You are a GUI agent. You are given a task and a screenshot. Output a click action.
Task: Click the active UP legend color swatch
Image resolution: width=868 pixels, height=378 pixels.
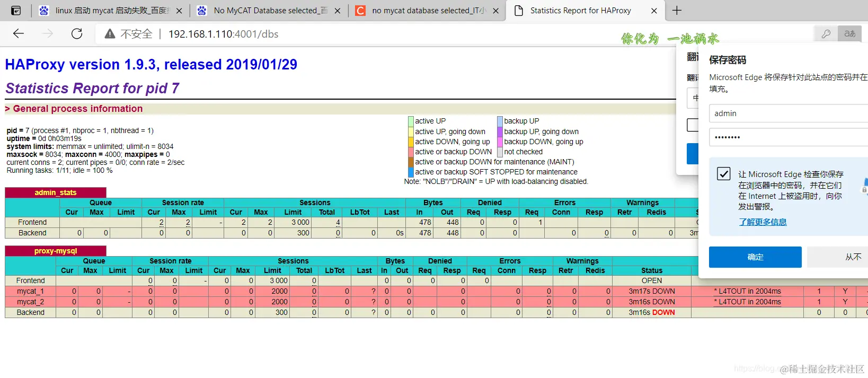[x=411, y=121]
